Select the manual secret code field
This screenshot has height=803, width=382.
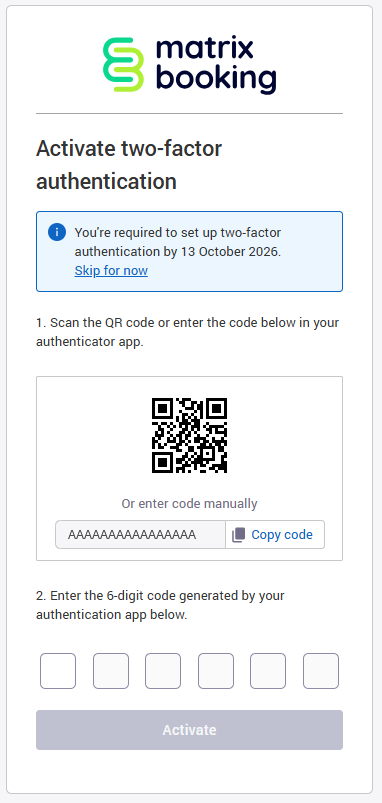[140, 535]
